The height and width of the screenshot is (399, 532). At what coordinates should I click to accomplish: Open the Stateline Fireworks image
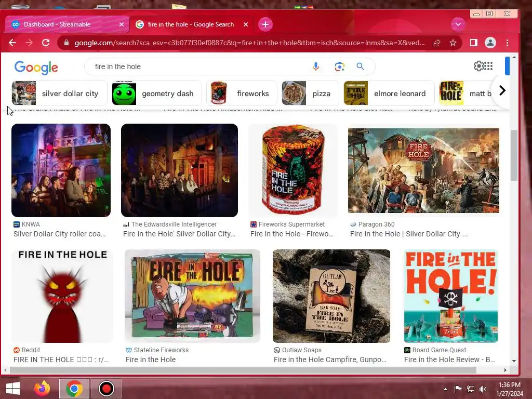[x=192, y=296]
